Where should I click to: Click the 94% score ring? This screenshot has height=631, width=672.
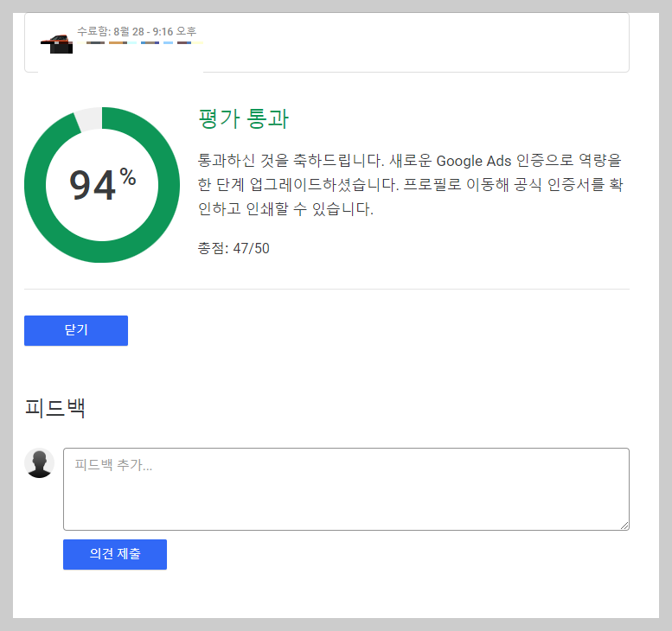point(102,185)
